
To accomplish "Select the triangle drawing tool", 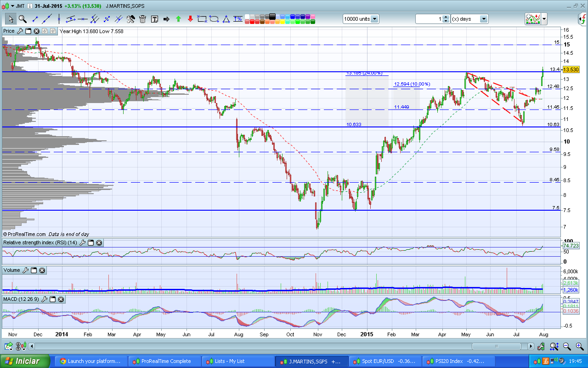I will point(226,19).
